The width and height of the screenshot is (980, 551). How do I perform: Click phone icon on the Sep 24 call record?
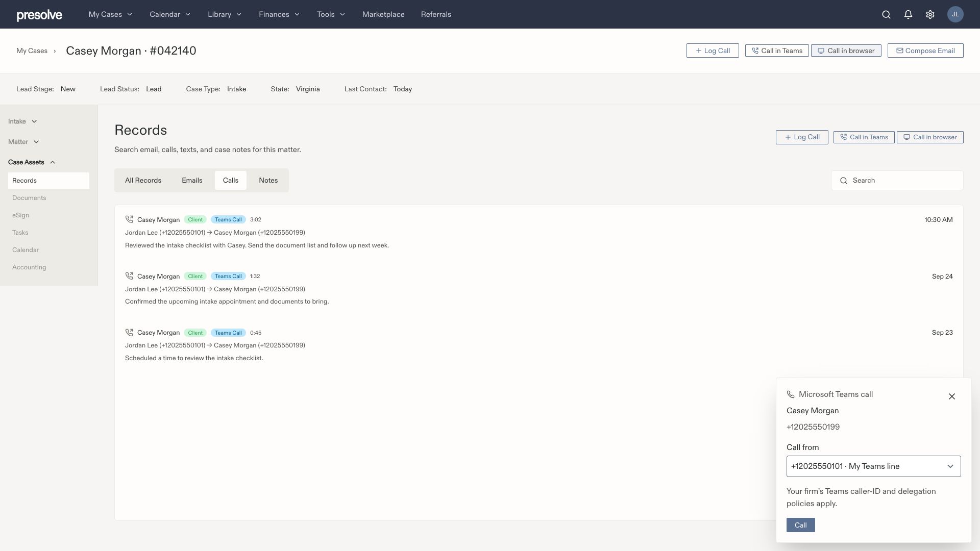(x=129, y=276)
